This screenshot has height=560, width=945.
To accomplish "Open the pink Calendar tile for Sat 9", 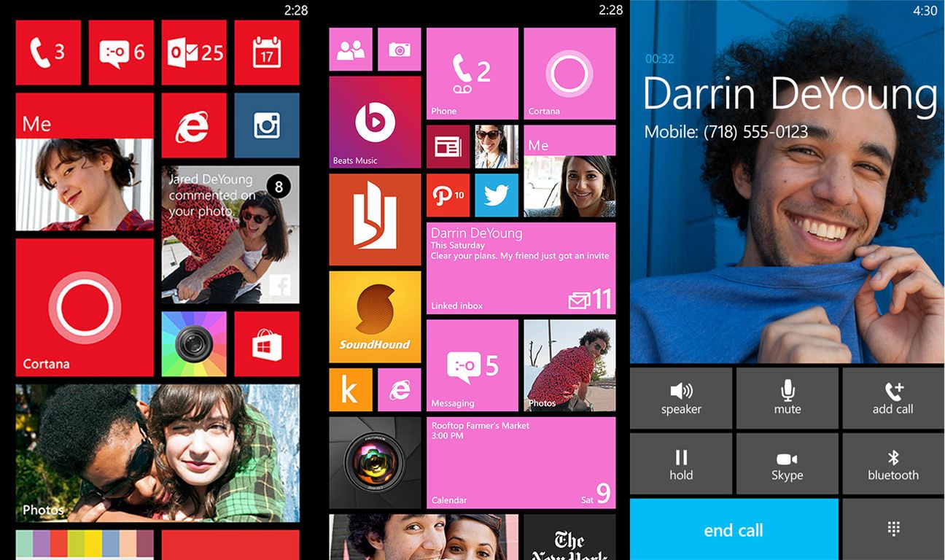I will coord(521,463).
